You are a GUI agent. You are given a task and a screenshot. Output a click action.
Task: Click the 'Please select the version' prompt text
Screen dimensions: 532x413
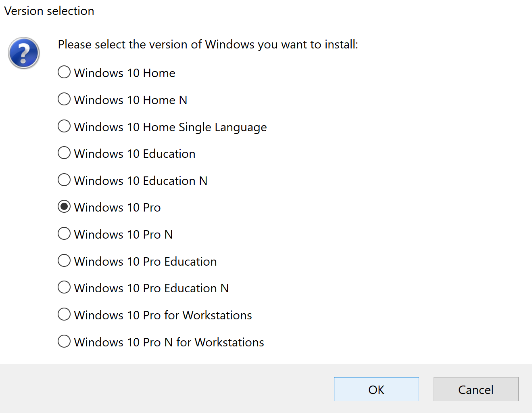coord(208,44)
